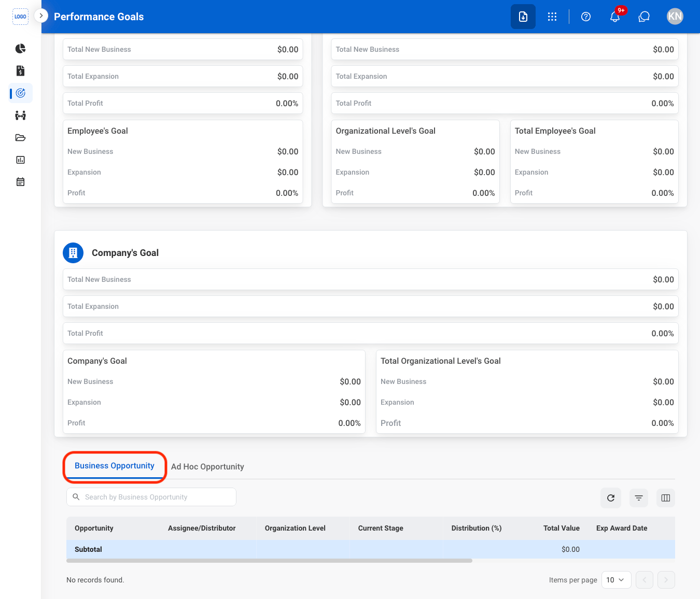Open the dashboard pie chart sidebar icon
This screenshot has width=700, height=599.
20,49
